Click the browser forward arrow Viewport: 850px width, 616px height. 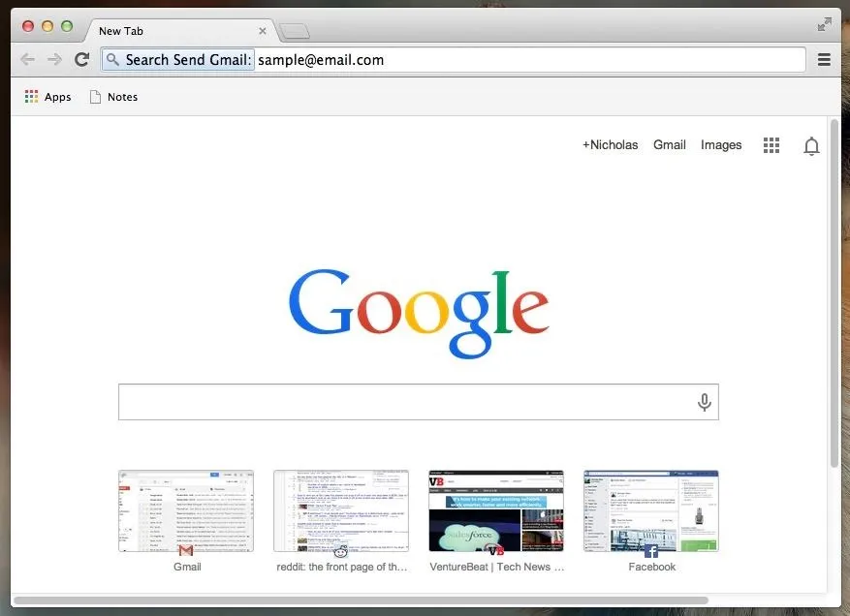54,59
